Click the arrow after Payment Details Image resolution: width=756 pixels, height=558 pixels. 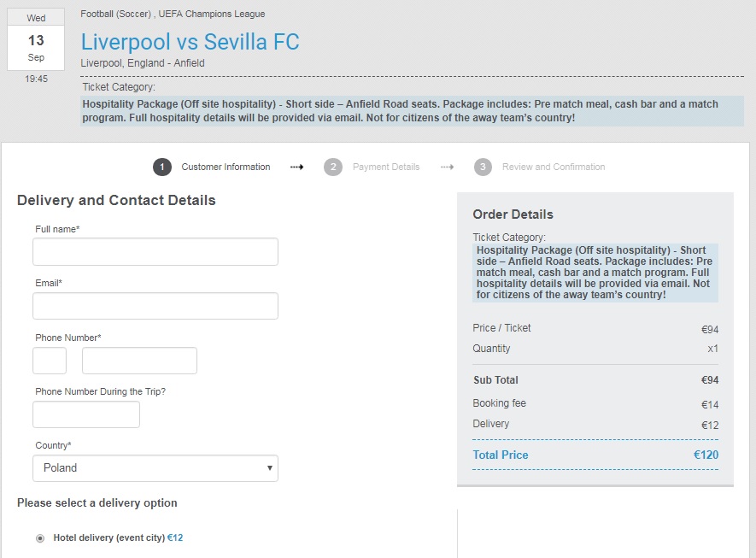click(x=447, y=167)
